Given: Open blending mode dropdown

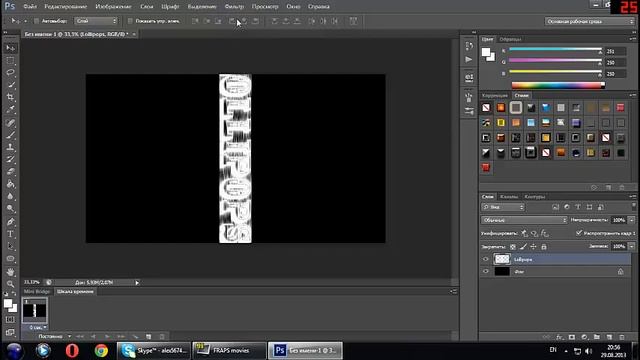Looking at the screenshot, I should tap(524, 220).
